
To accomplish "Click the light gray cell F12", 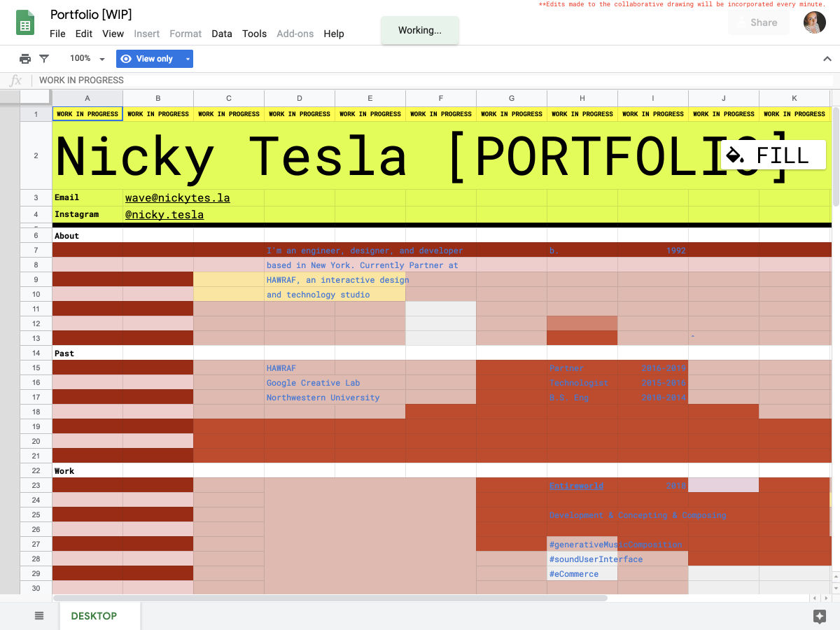I will 441,323.
